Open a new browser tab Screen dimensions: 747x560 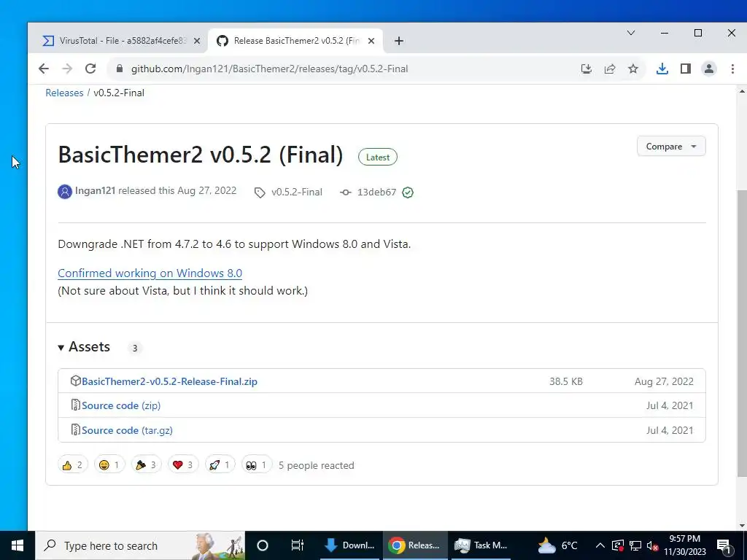tap(399, 41)
